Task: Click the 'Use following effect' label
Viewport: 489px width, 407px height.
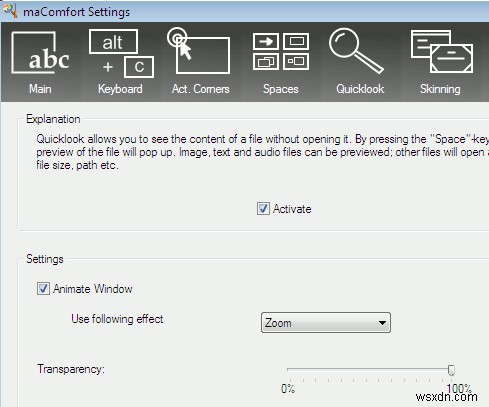Action: pos(117,319)
